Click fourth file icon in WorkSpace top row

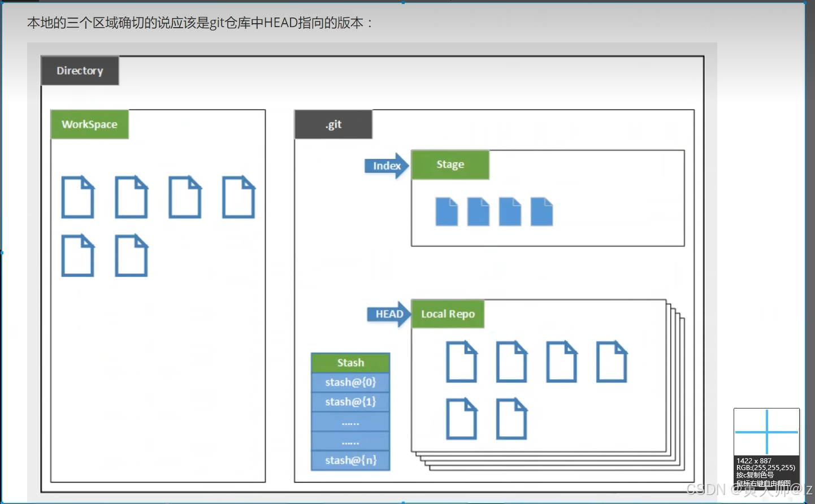click(x=239, y=197)
